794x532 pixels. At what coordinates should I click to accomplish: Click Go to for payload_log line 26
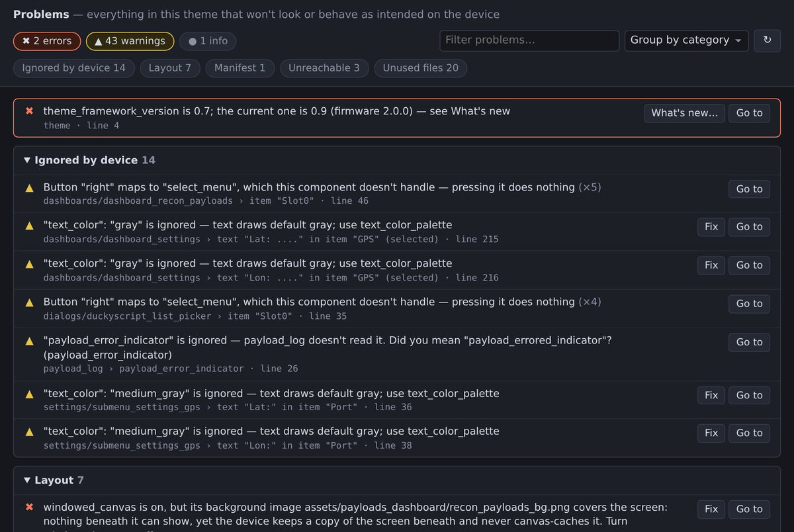point(749,342)
